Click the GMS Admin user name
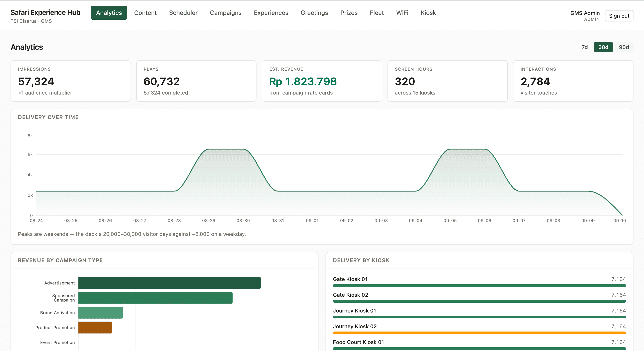The height and width of the screenshot is (351, 644). coord(585,13)
